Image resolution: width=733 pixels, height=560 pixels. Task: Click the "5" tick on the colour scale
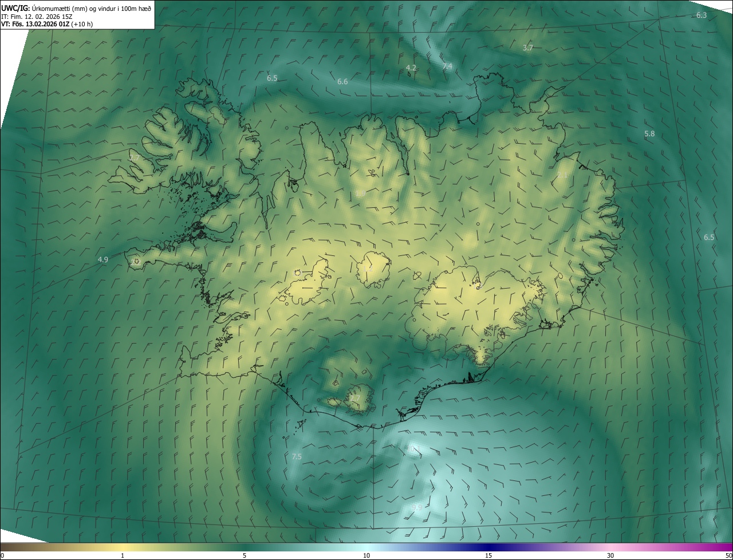245,556
